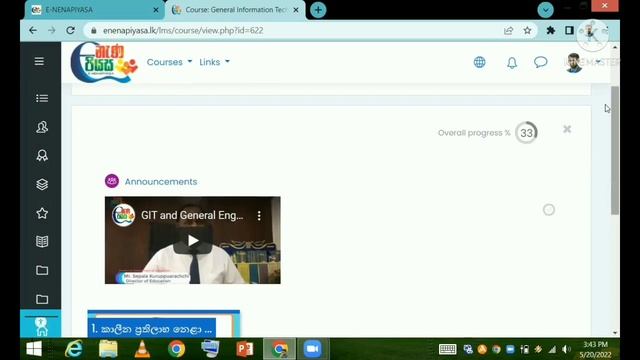Click the globe language icon
640x360 pixels.
479,62
